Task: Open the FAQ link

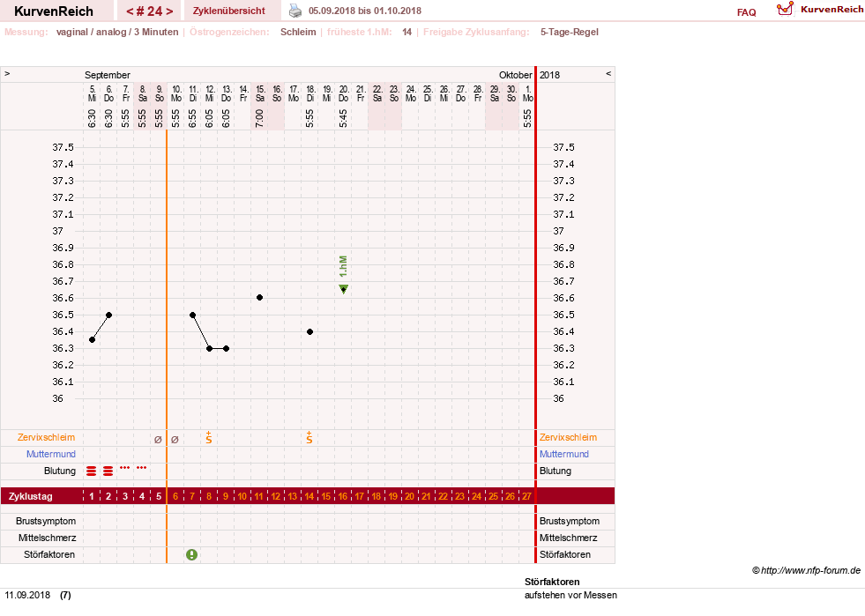Action: [x=746, y=12]
